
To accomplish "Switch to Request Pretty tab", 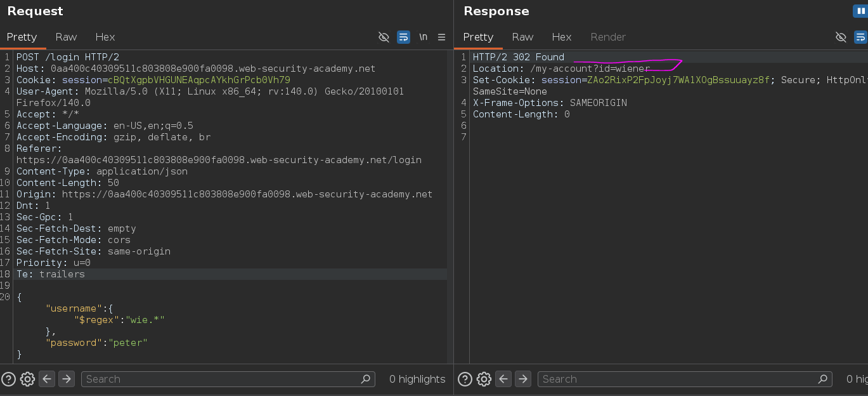I will coord(22,37).
